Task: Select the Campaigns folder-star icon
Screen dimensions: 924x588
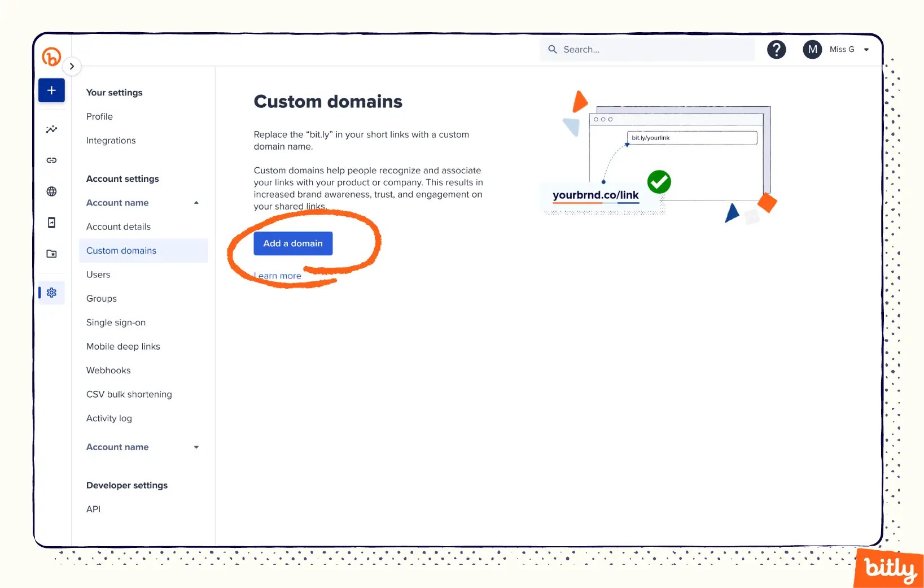Action: tap(51, 254)
